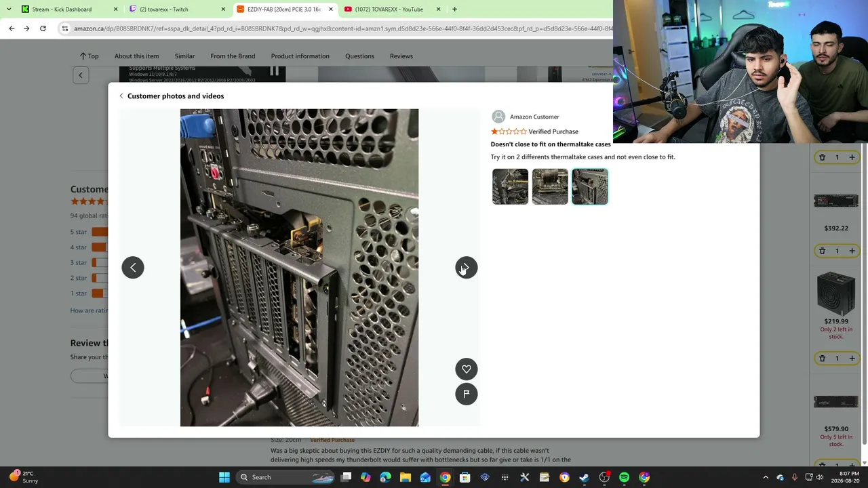868x488 pixels.
Task: Click the browser back arrow
Action: pos(12,28)
